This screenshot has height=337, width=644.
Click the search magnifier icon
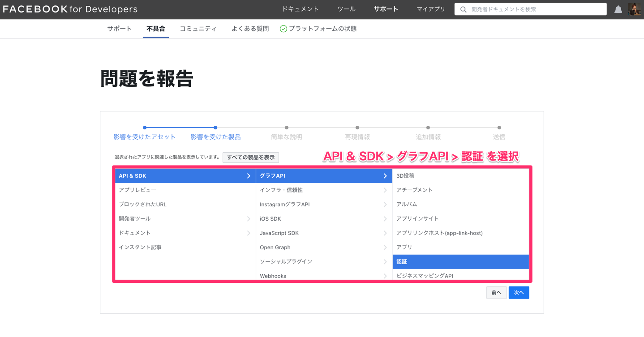[x=464, y=9]
